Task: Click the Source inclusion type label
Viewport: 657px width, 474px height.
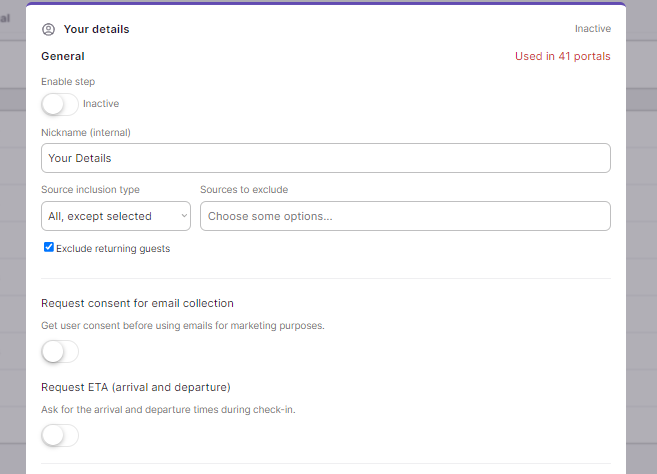Action: (90, 190)
